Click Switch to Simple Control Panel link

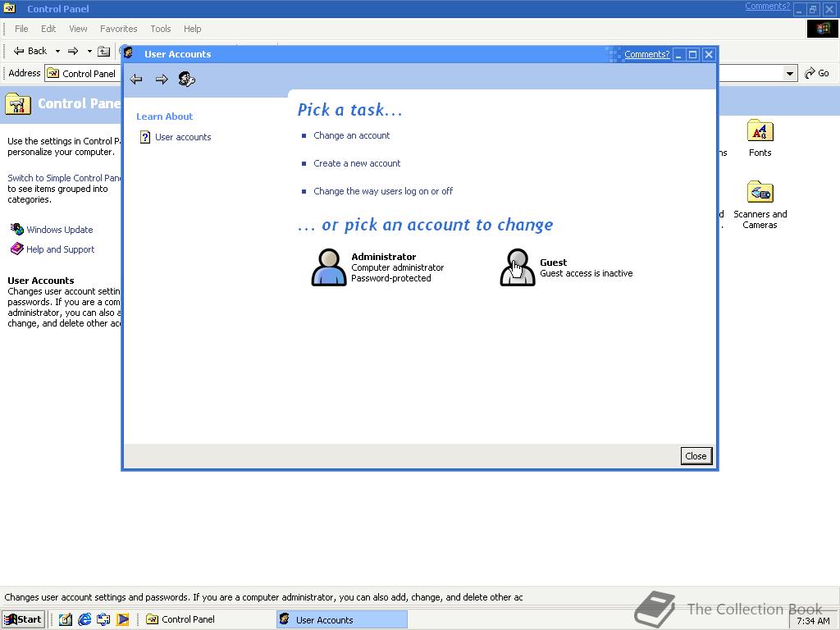point(64,178)
